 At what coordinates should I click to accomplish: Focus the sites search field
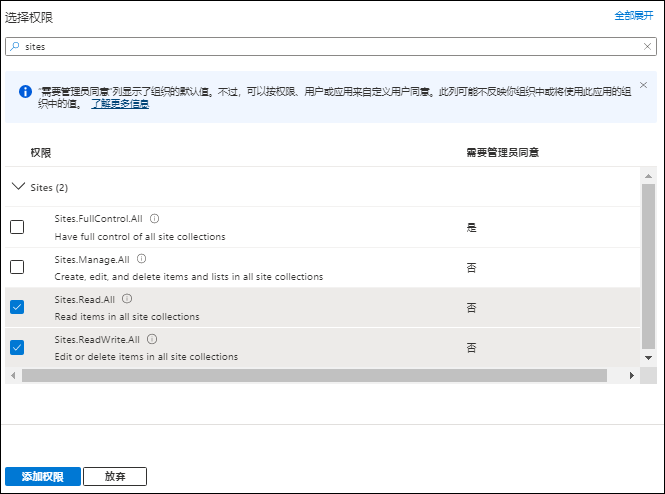[x=331, y=47]
